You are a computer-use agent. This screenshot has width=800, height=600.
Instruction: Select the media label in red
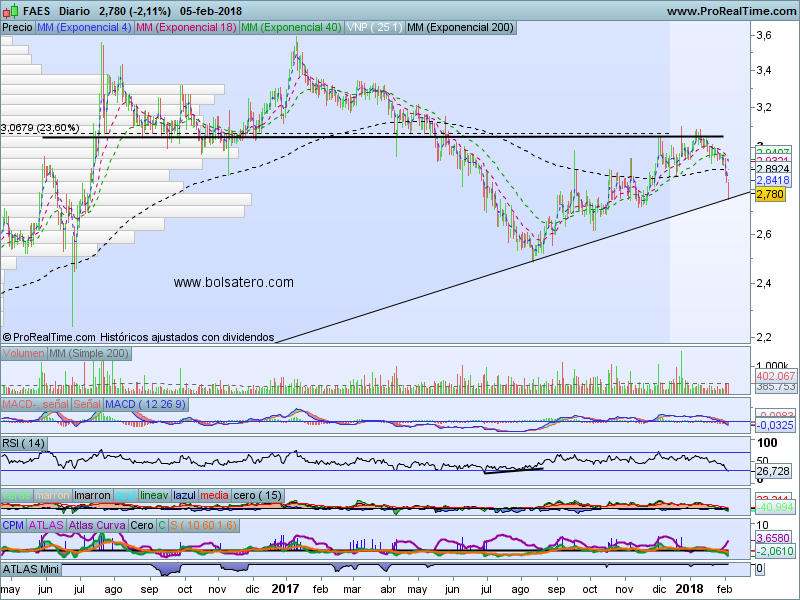tap(214, 495)
